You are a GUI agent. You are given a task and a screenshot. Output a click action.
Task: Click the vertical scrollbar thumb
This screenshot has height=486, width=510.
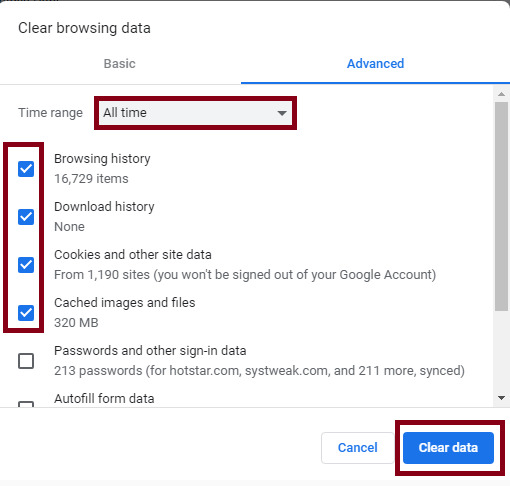coord(501,207)
